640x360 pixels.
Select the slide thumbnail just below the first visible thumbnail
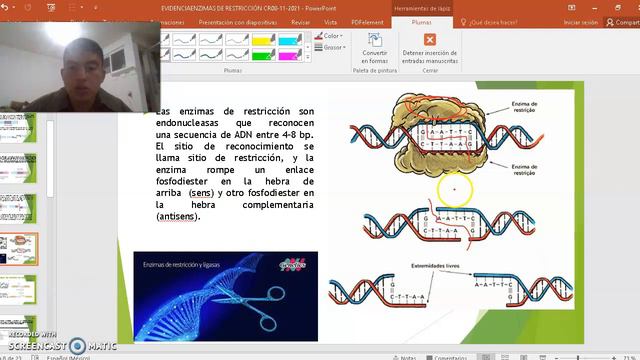[x=18, y=168]
